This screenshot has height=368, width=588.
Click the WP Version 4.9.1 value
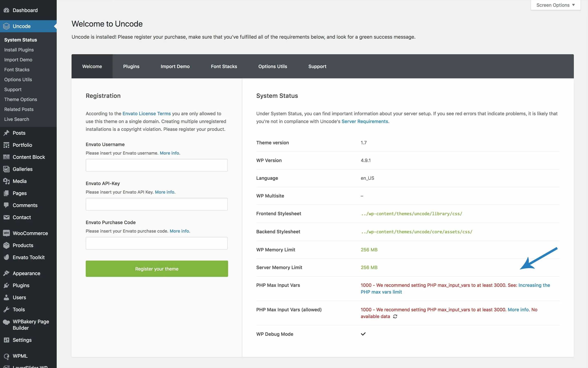point(366,160)
